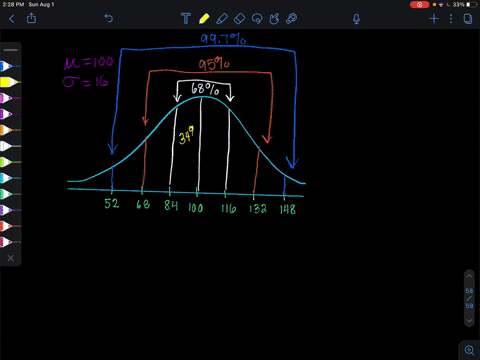The image size is (480, 360).
Task: Go back to the notes library
Action: (x=12, y=19)
